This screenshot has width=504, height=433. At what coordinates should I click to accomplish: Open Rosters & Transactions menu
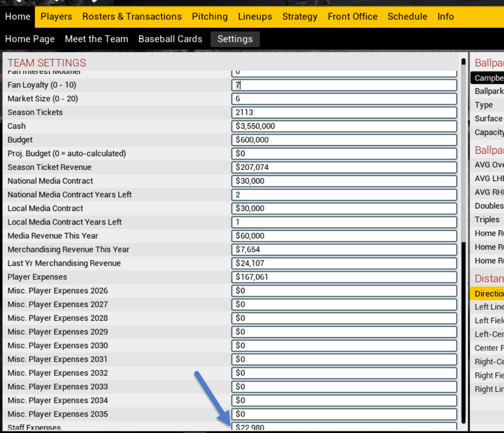point(132,16)
